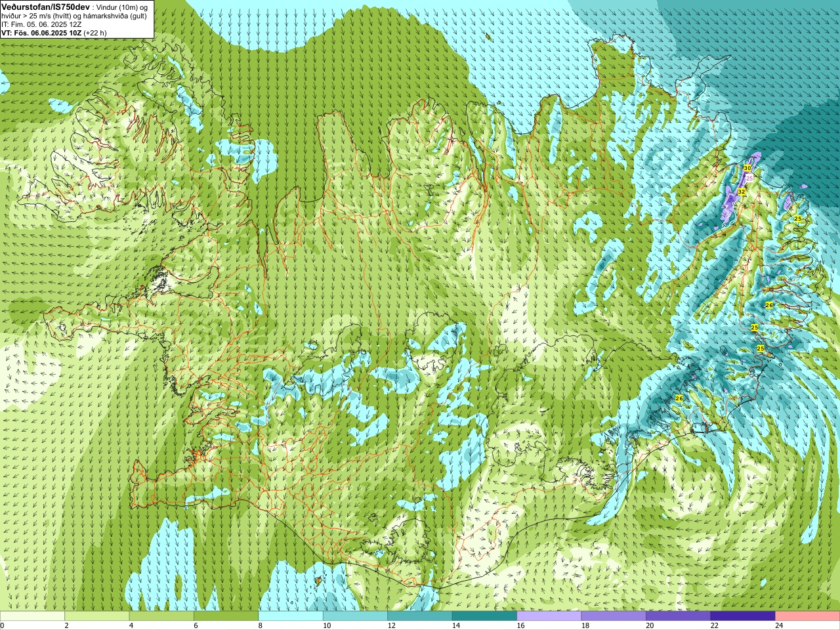Screen dimensions: 840x630
Task: Click the legend tick label 22
Action: (x=714, y=625)
